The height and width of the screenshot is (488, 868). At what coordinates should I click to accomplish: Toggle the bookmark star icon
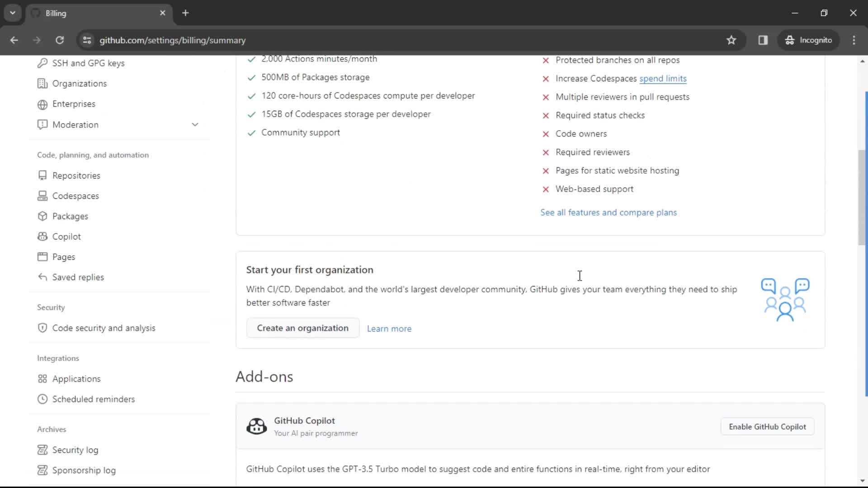(731, 40)
